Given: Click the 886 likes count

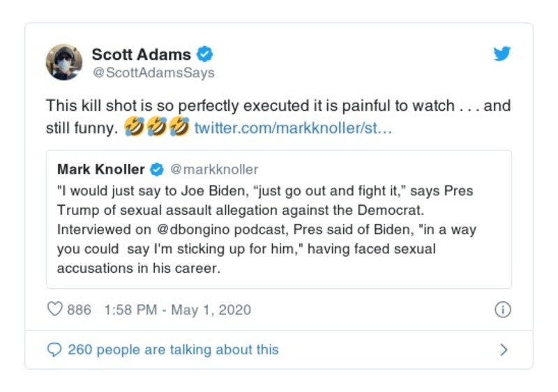Looking at the screenshot, I should [x=79, y=310].
